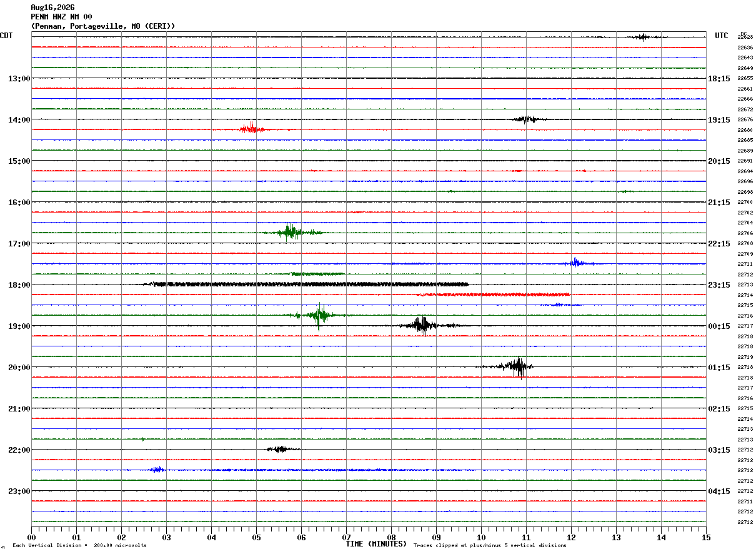Click the 15 minute label at axis end
Image resolution: width=756 pixels, height=554 pixels.
pos(706,537)
